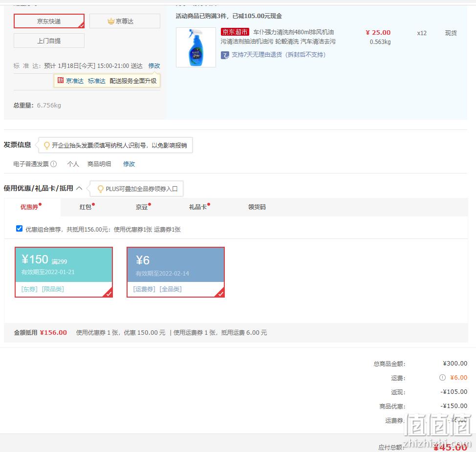The image size is (476, 452).
Task: Click the info icon beside 电子普通发票
Action: click(x=53, y=164)
